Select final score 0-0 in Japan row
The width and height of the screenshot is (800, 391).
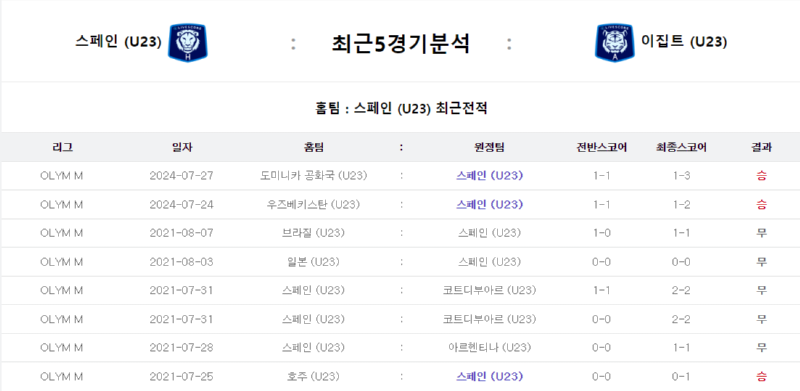click(682, 262)
